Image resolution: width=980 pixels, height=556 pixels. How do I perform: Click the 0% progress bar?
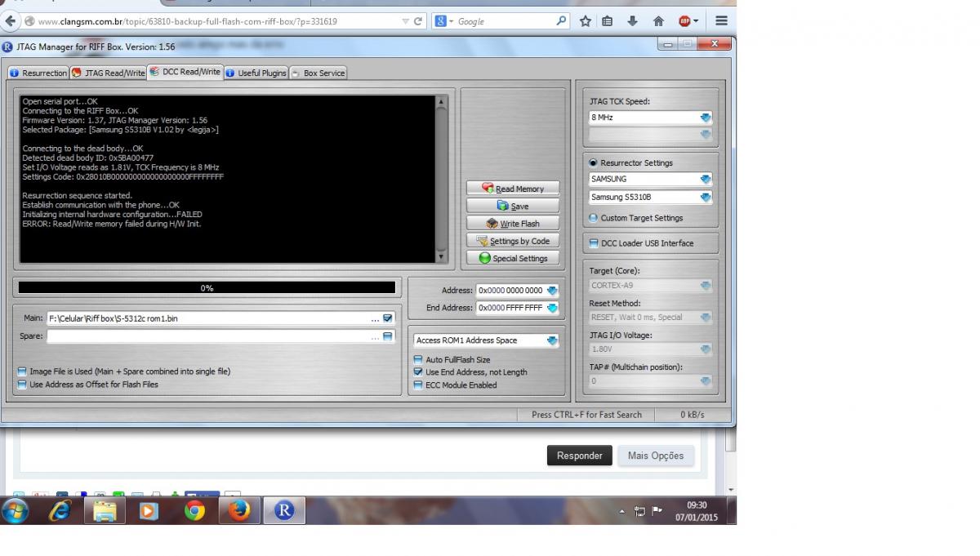[207, 287]
